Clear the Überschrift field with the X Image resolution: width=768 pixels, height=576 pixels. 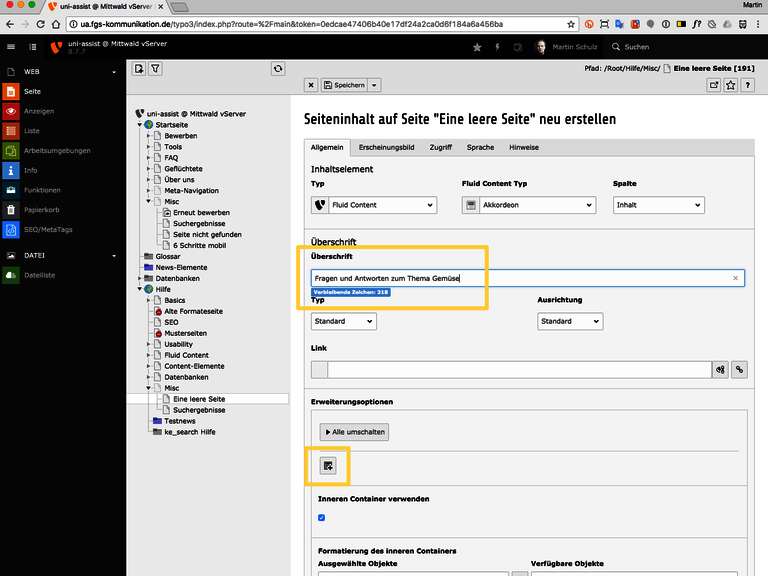point(735,278)
